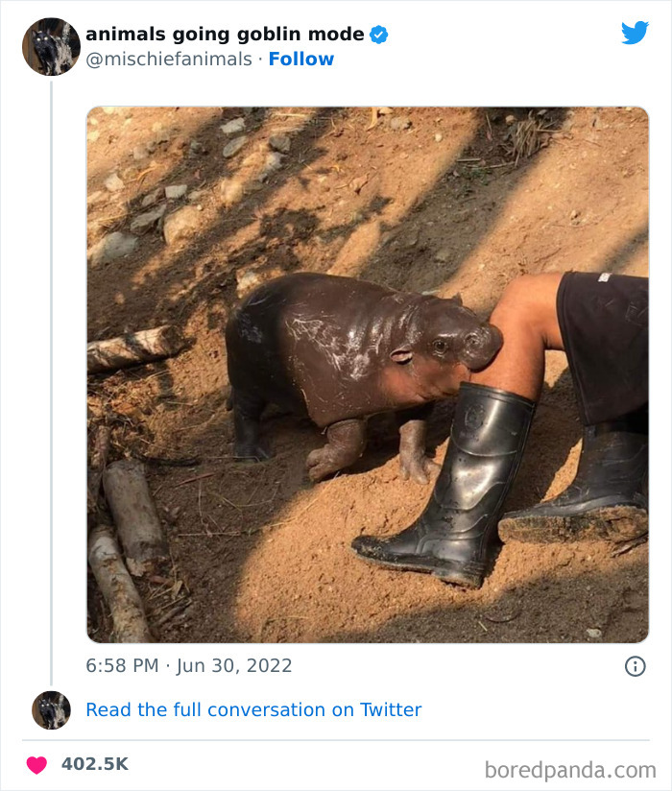672x791 pixels.
Task: Click the Follow link
Action: pos(302,60)
